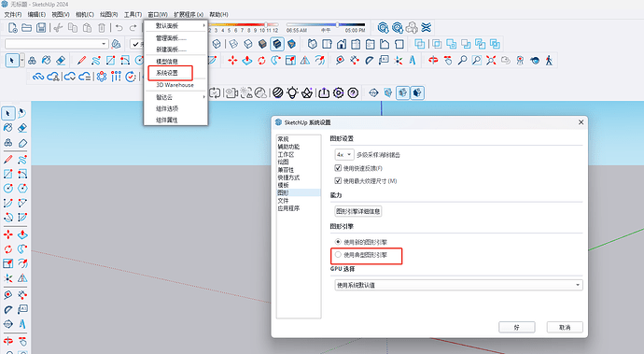Select 文件 in preferences list
This screenshot has height=354, width=644.
(283, 201)
